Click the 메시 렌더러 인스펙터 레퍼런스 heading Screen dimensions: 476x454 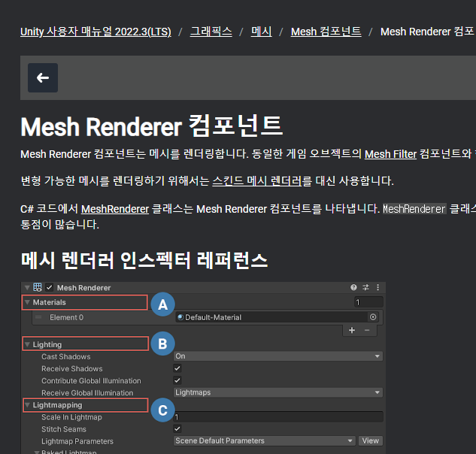pyautogui.click(x=144, y=260)
